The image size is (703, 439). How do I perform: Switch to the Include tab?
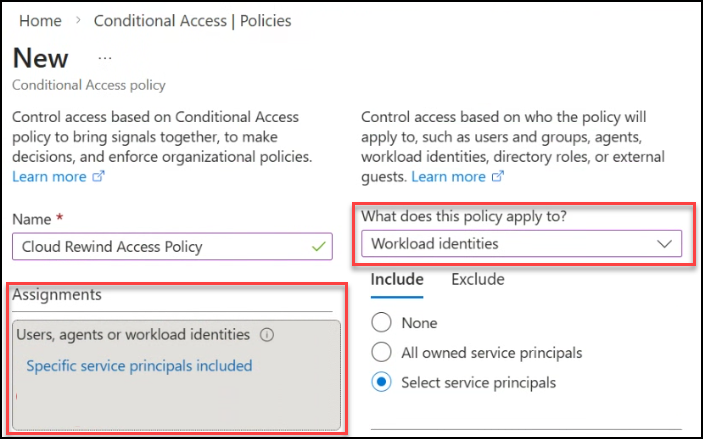coord(397,280)
